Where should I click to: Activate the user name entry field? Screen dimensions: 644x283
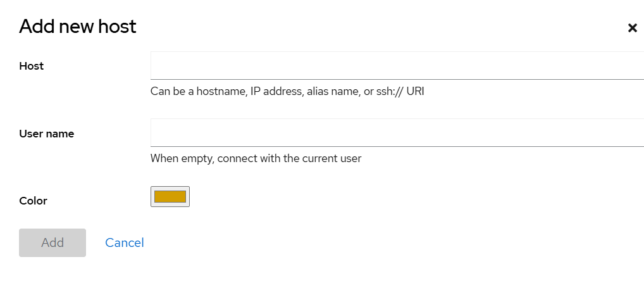coord(397,133)
